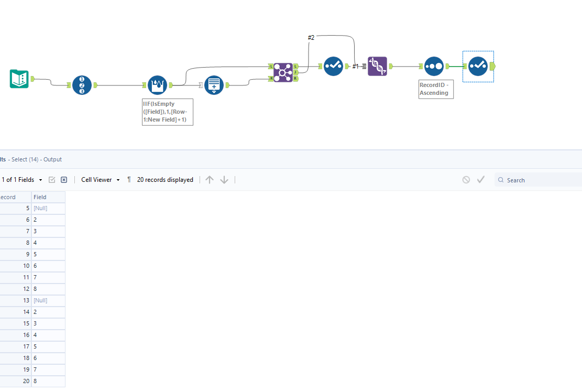Open the "1 of 1 Fields" dropdown
Screen dimensions: 582x392
click(21, 179)
